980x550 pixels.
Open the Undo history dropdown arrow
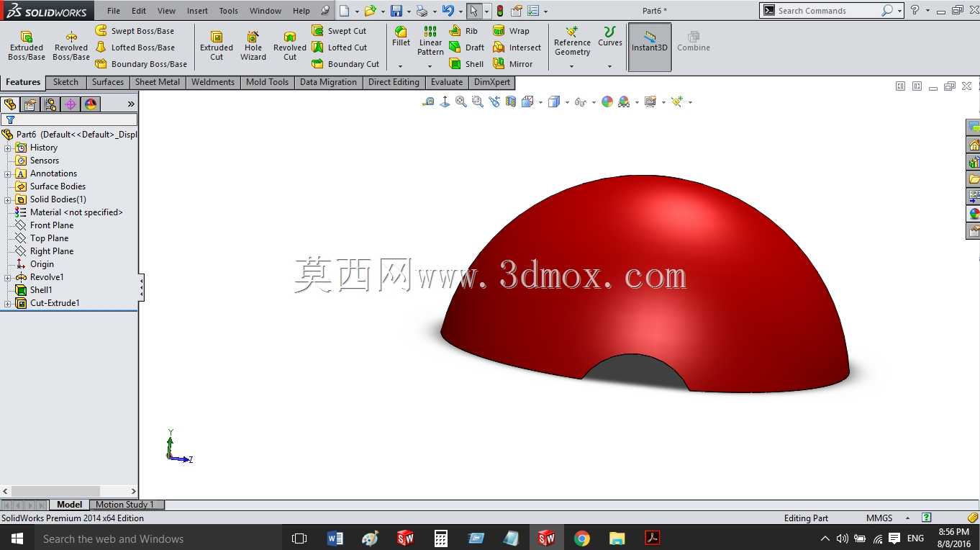[x=460, y=11]
